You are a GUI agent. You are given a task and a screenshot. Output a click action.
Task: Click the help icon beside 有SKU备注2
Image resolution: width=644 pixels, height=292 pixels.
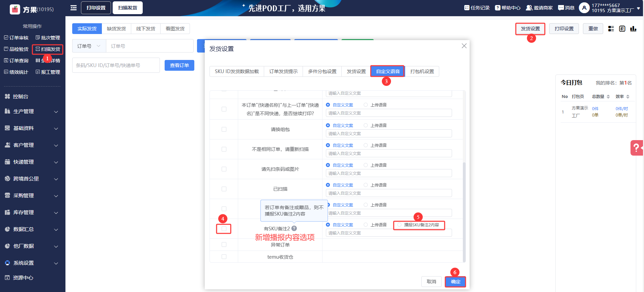(x=294, y=228)
